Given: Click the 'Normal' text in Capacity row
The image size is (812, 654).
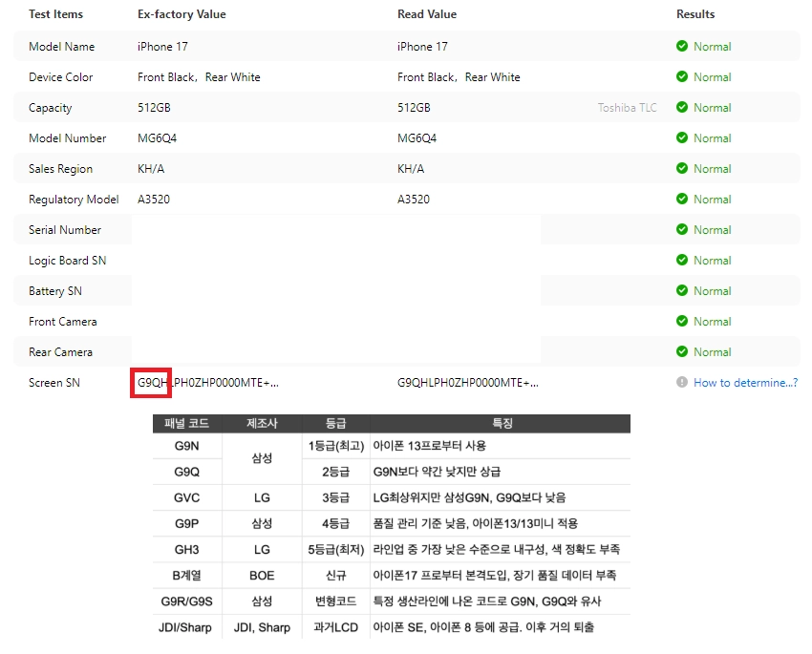Looking at the screenshot, I should 713,108.
